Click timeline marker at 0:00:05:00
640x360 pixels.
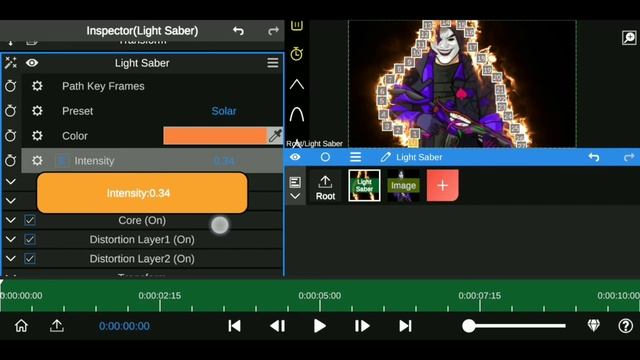click(320, 296)
